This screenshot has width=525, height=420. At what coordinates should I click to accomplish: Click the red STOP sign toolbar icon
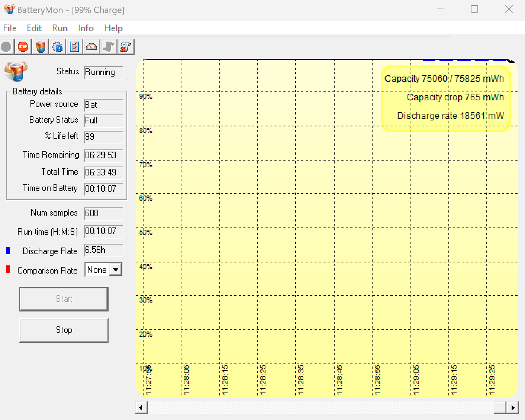coord(23,47)
